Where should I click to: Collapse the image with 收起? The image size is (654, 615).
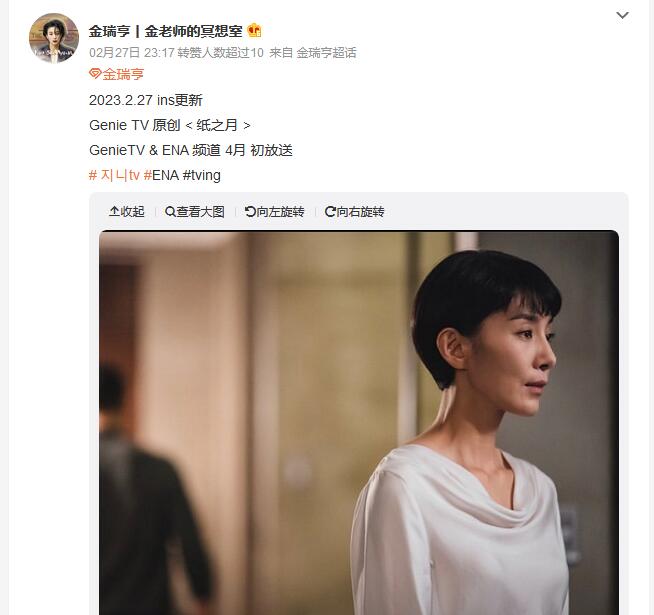pyautogui.click(x=127, y=212)
